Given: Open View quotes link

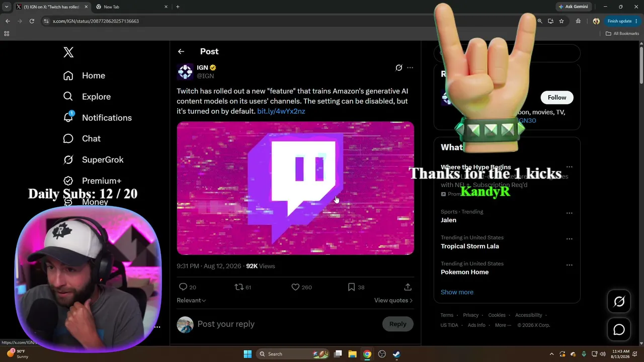Looking at the screenshot, I should point(393,300).
